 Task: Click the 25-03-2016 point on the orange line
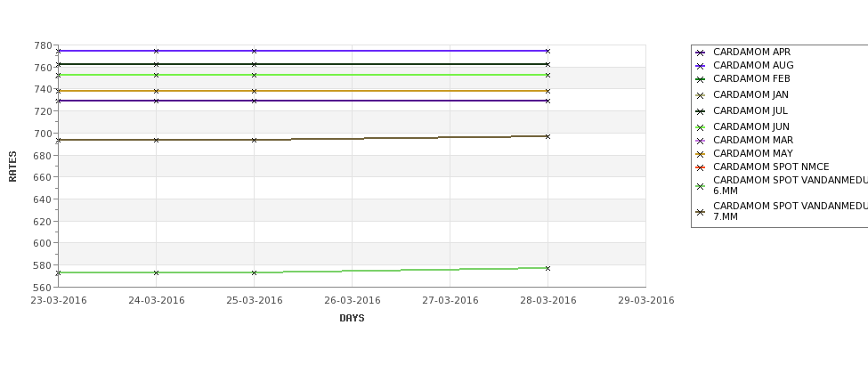pyautogui.click(x=254, y=91)
